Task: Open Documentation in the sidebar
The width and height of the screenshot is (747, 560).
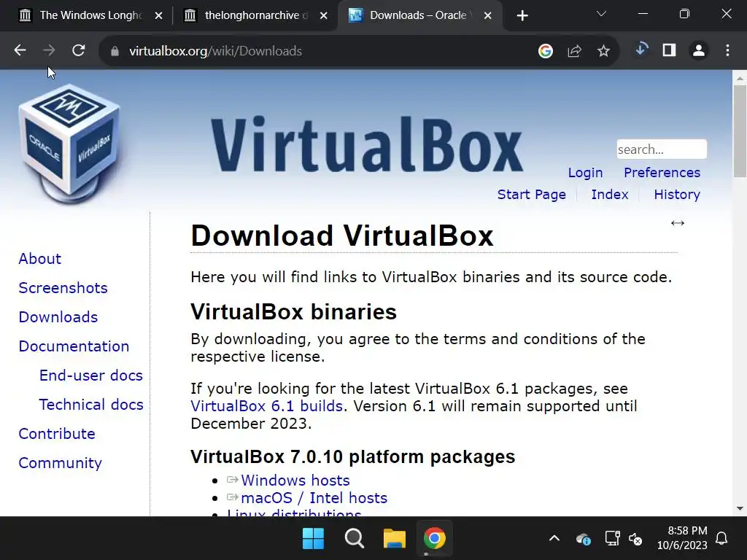Action: pyautogui.click(x=74, y=346)
